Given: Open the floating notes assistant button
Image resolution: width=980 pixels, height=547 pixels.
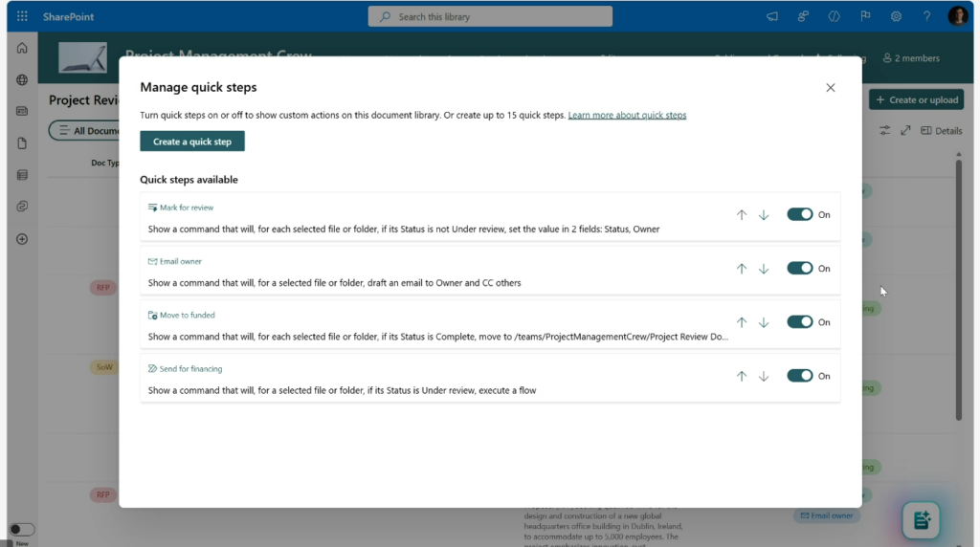Looking at the screenshot, I should [x=921, y=519].
